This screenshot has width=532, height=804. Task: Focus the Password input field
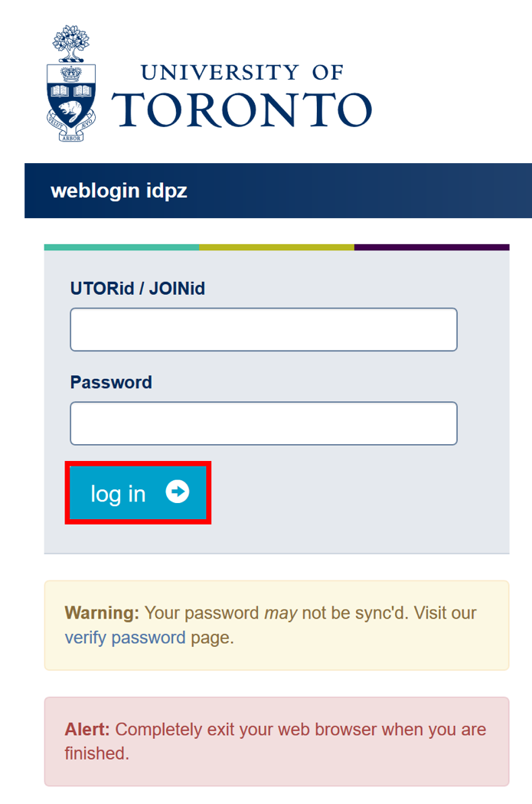(263, 423)
